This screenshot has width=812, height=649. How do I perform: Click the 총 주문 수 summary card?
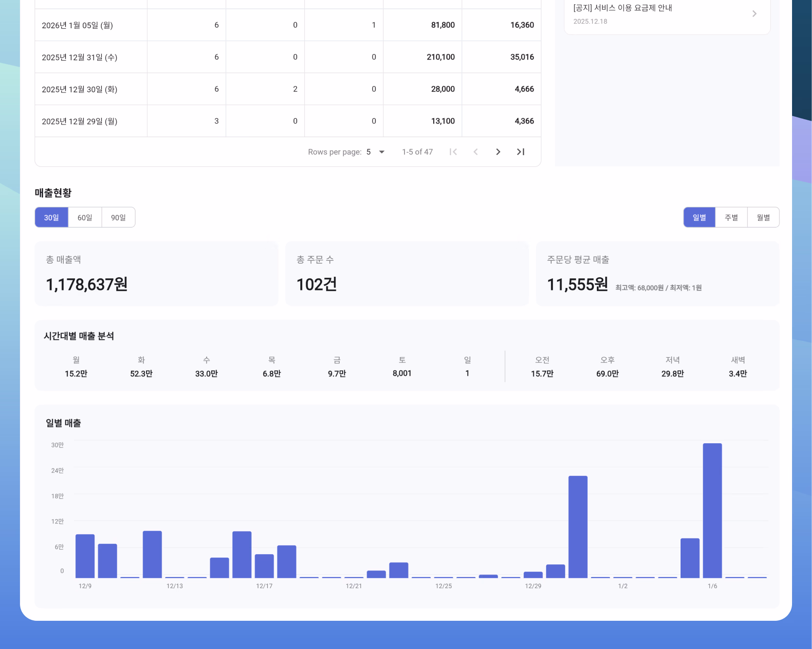[406, 273]
